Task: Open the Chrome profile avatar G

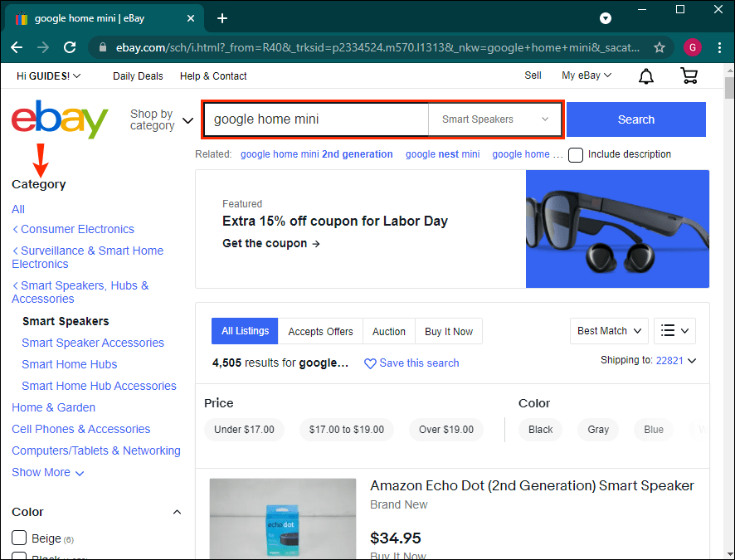Action: [x=693, y=47]
